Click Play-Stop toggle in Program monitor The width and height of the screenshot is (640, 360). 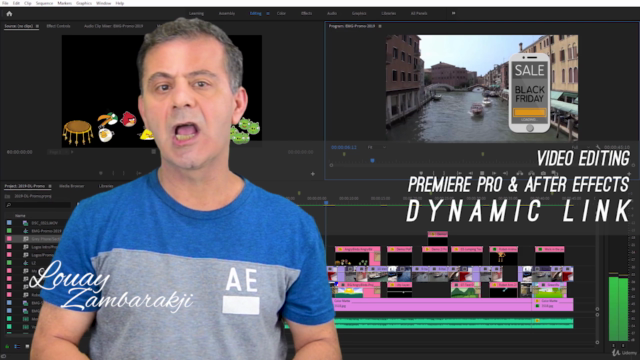click(482, 173)
